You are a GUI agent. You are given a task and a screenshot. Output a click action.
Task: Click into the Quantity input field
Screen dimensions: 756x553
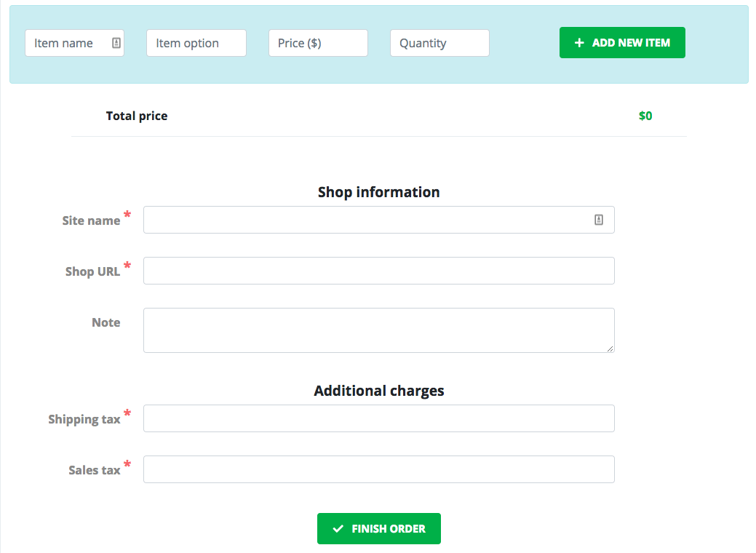pos(439,43)
